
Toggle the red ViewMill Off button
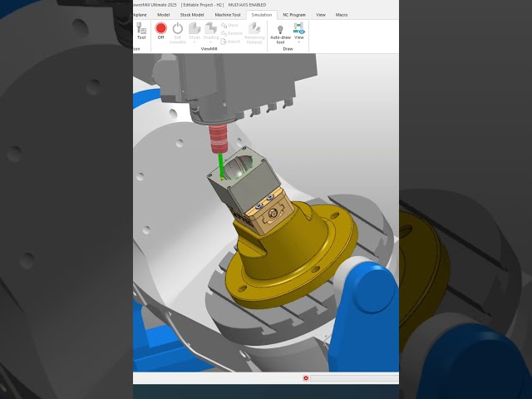point(160,31)
